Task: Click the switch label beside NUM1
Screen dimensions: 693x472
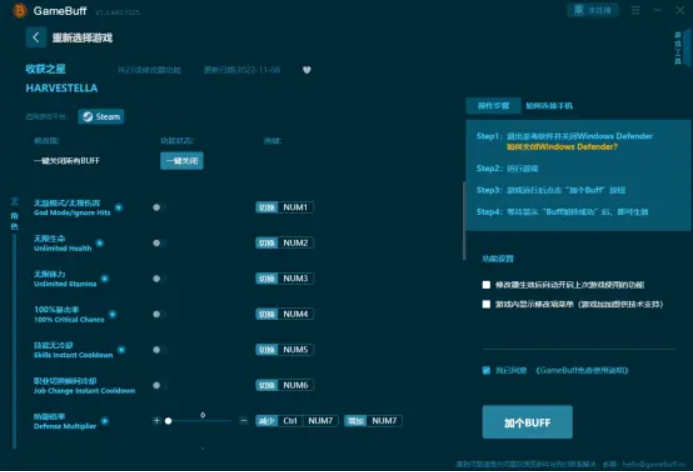Action: [267, 207]
